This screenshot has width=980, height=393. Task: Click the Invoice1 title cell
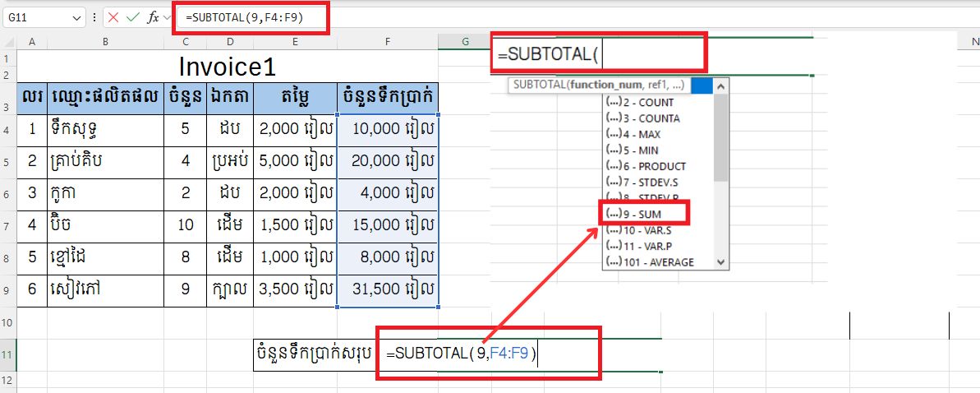[x=228, y=66]
